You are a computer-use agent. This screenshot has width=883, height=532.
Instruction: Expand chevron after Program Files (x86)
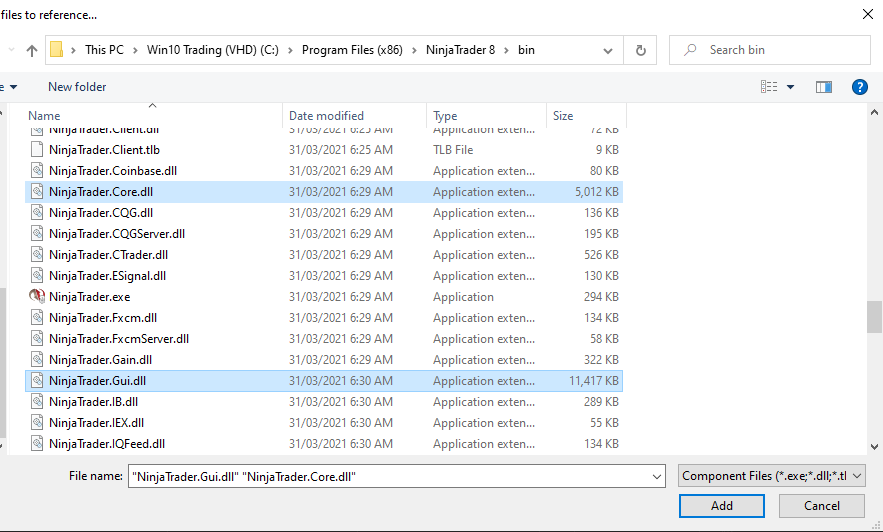click(414, 50)
